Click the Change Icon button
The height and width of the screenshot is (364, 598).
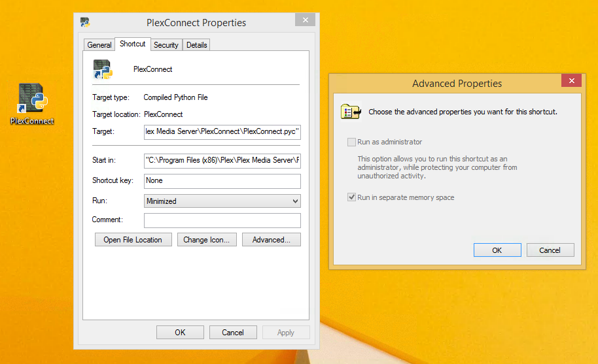pos(207,239)
